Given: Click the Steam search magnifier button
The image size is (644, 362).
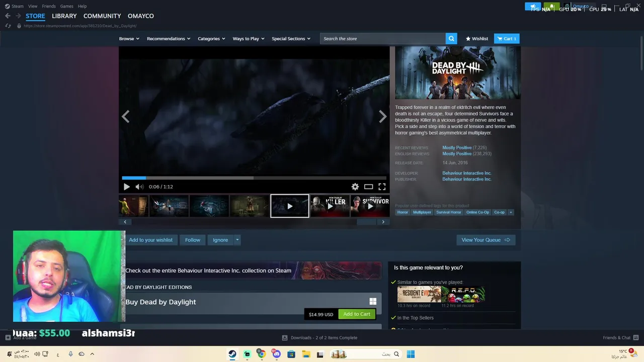Looking at the screenshot, I should point(451,39).
